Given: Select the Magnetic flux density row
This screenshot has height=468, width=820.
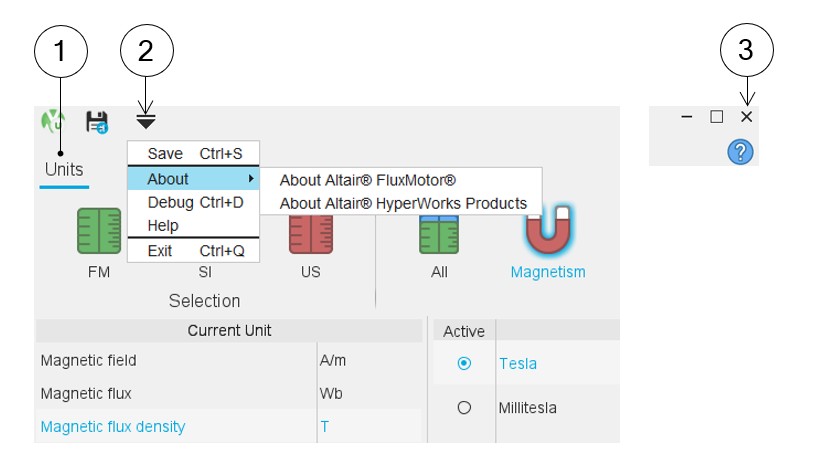Looking at the screenshot, I should pyautogui.click(x=113, y=426).
